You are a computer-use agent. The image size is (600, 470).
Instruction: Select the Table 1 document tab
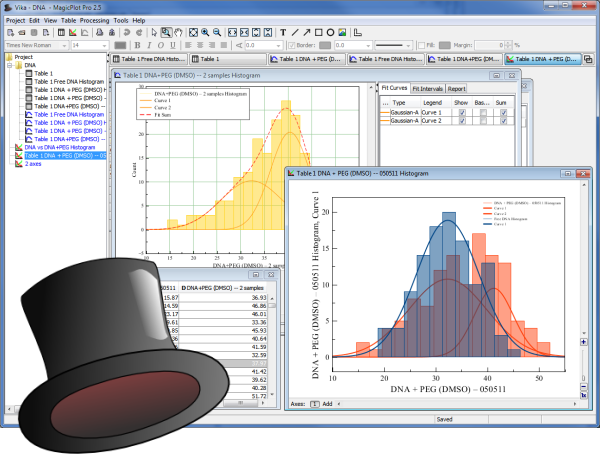click(x=228, y=59)
